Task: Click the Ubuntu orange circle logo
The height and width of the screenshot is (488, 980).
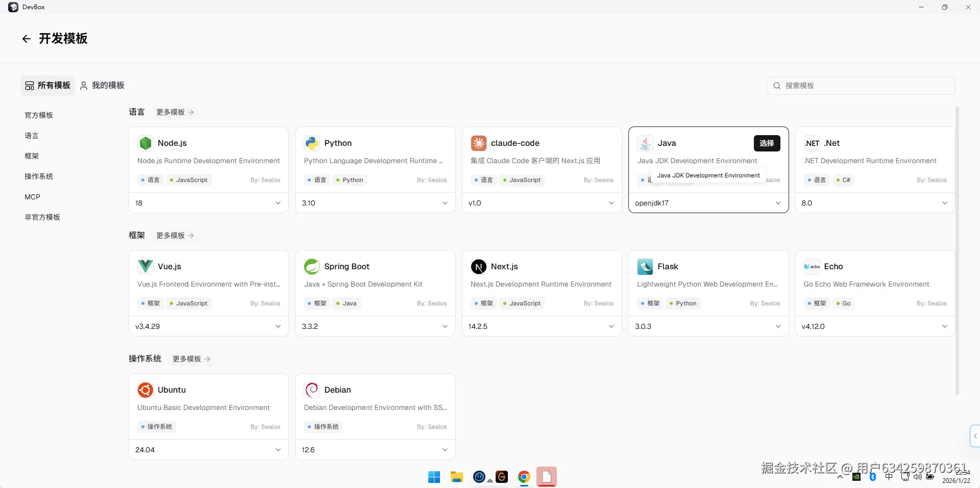Action: (145, 390)
